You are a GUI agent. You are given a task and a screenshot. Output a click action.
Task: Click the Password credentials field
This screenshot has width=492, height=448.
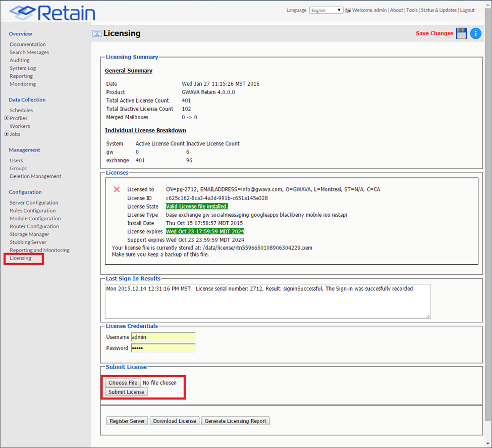[162, 348]
